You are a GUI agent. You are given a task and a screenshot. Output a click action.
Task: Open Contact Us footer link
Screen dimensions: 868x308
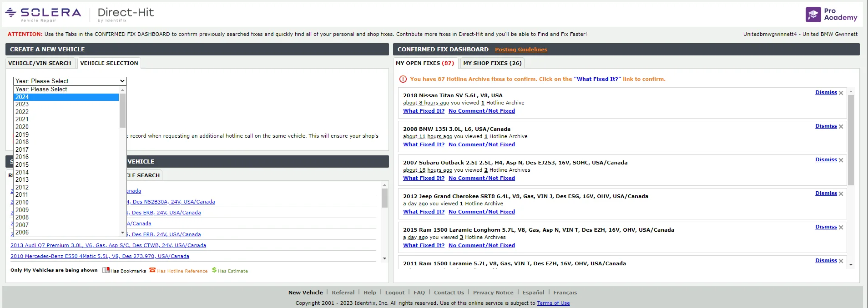[x=449, y=293]
